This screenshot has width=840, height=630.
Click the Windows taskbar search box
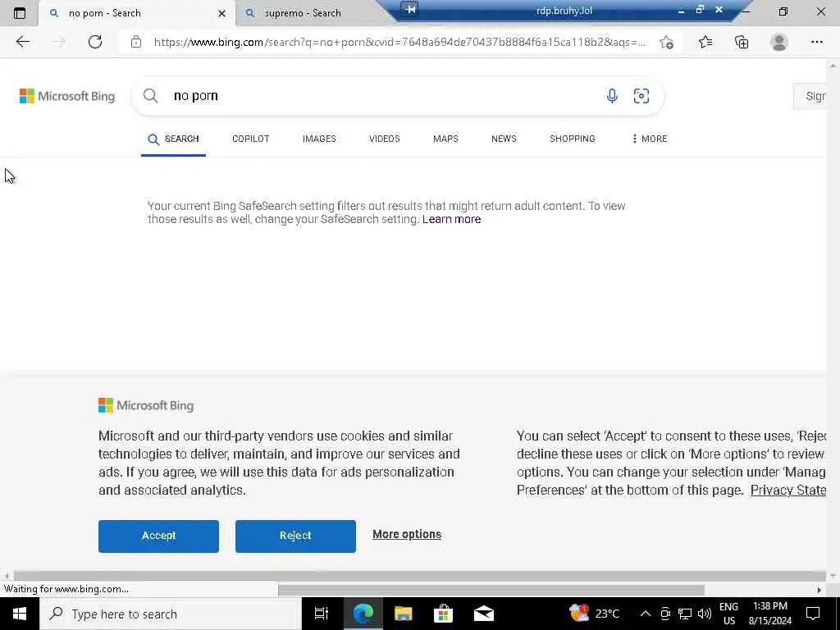171,614
